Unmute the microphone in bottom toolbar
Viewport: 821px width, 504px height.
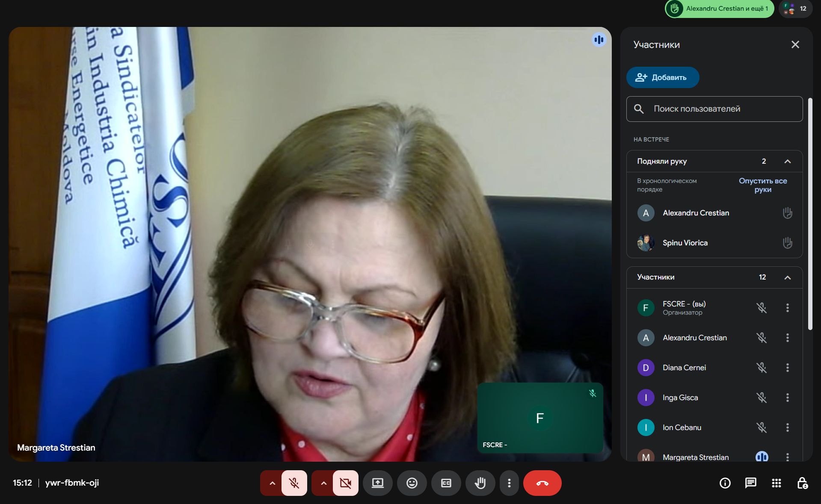(294, 483)
